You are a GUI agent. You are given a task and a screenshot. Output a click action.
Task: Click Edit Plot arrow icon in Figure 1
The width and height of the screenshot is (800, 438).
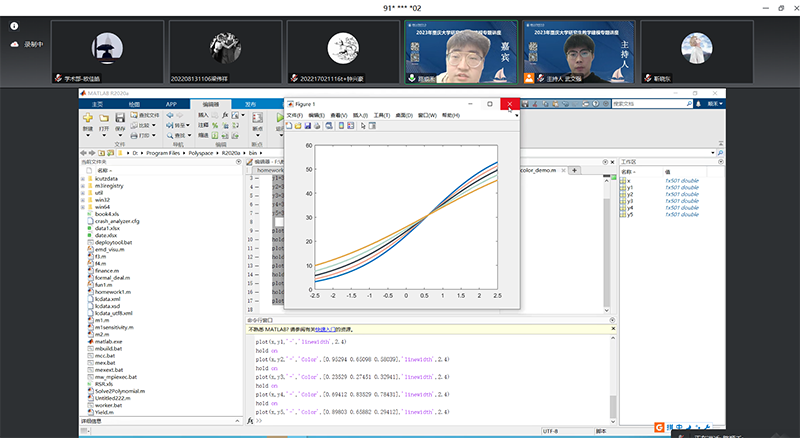click(363, 126)
